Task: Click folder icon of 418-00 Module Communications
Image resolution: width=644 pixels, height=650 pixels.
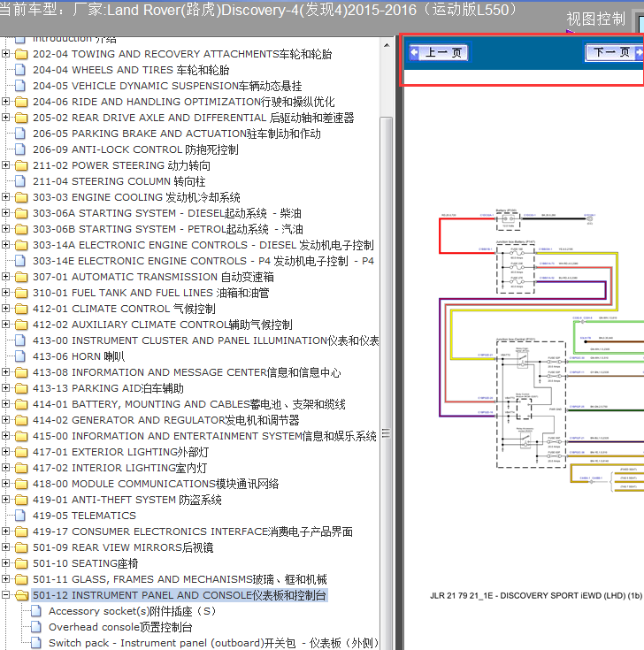Action: tap(21, 485)
